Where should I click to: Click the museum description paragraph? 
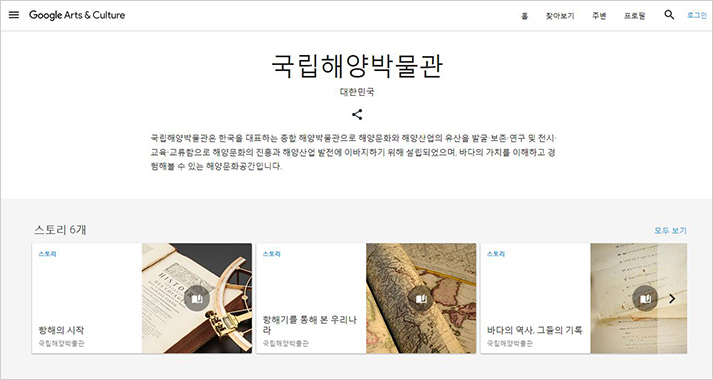point(354,152)
